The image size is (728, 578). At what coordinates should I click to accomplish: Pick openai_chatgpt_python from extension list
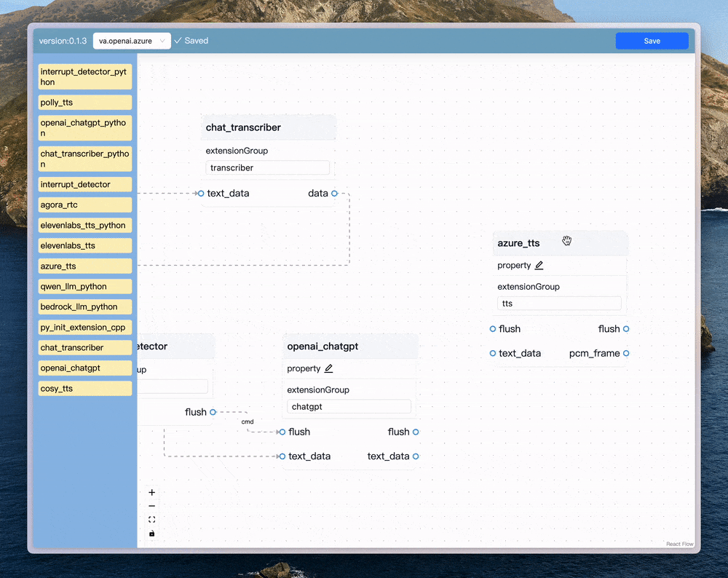85,127
